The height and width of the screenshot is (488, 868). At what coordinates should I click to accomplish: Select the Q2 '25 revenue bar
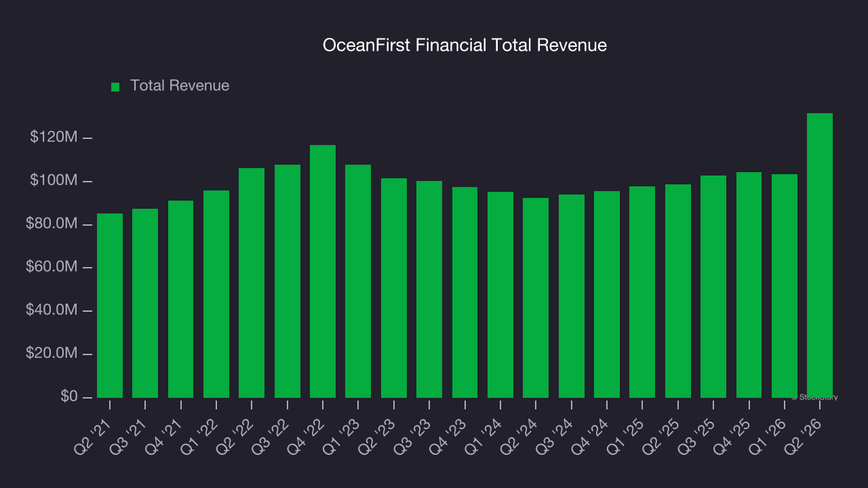678,291
